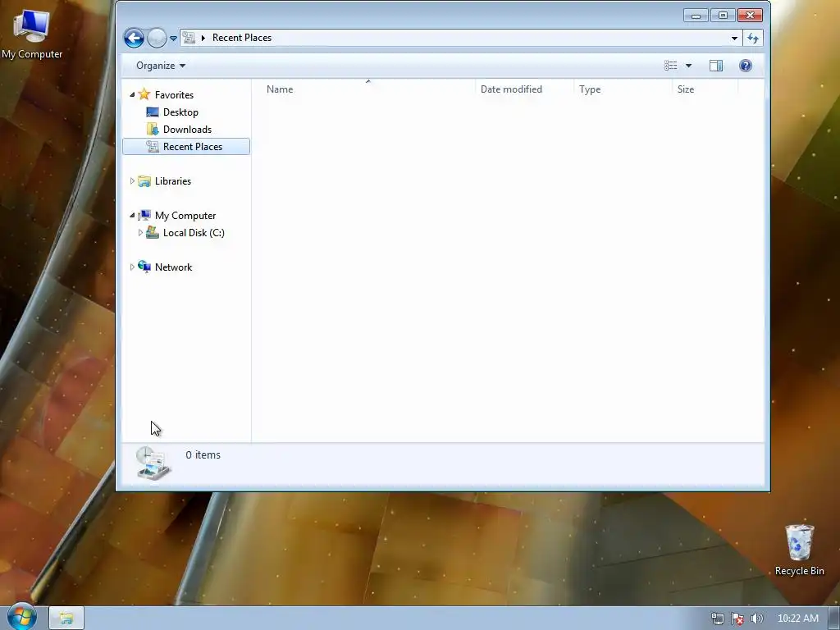
Task: Select My Computer in the navigation pane
Action: (x=185, y=216)
